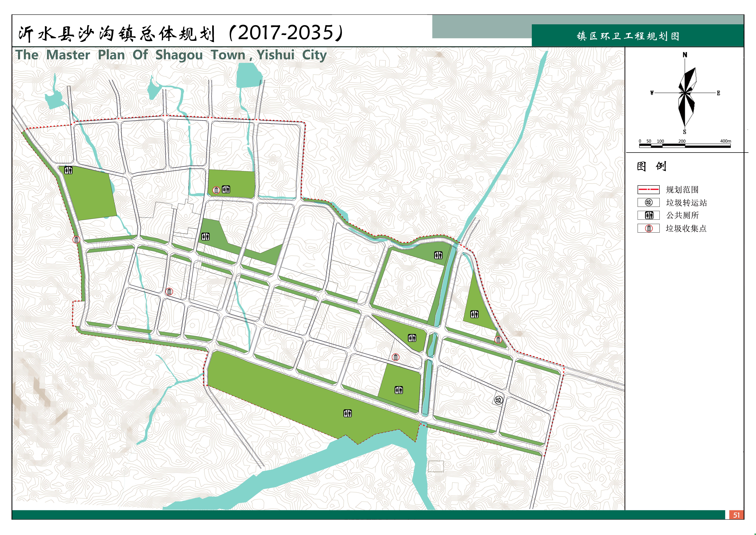Click the 公共厕所 legend text
The image size is (756, 535).
point(683,215)
